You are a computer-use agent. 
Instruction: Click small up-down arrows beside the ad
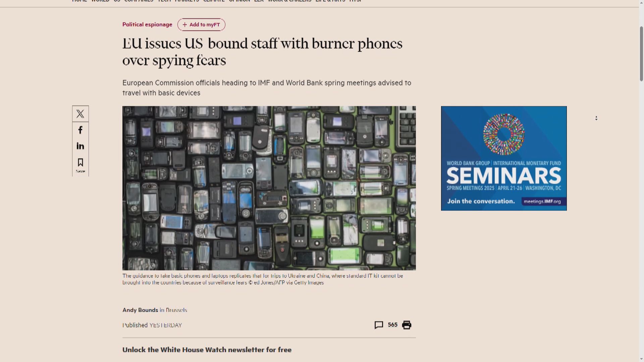click(596, 118)
